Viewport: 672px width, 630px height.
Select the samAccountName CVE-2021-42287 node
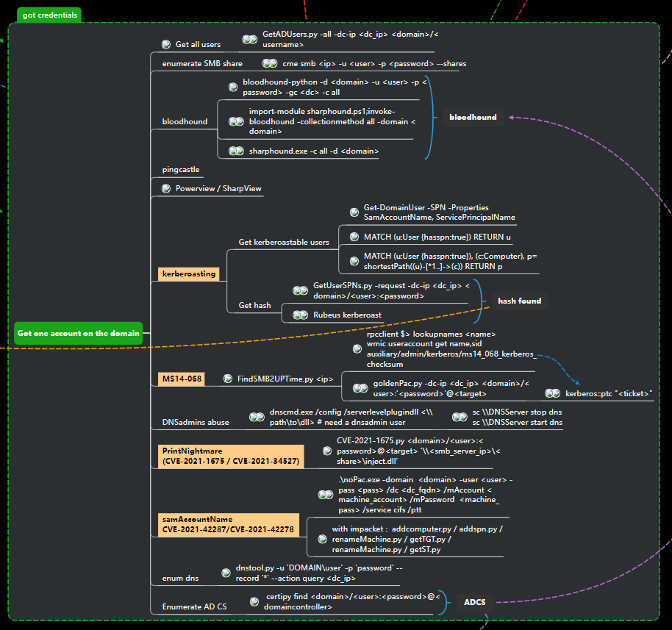click(x=228, y=525)
